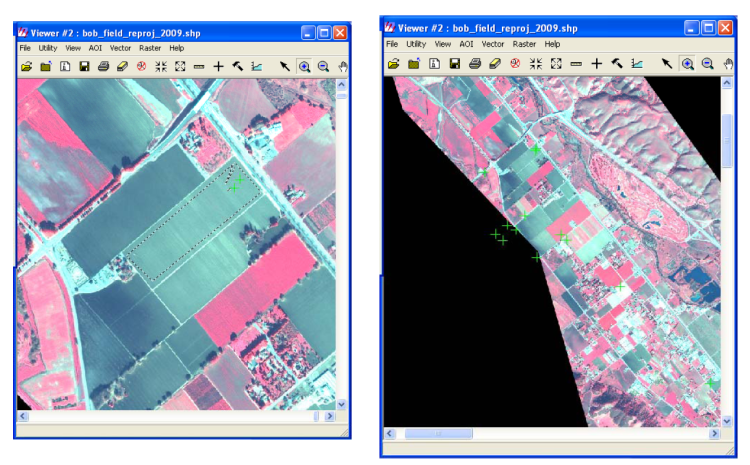Open the profile chart tool in right viewer

(x=637, y=64)
